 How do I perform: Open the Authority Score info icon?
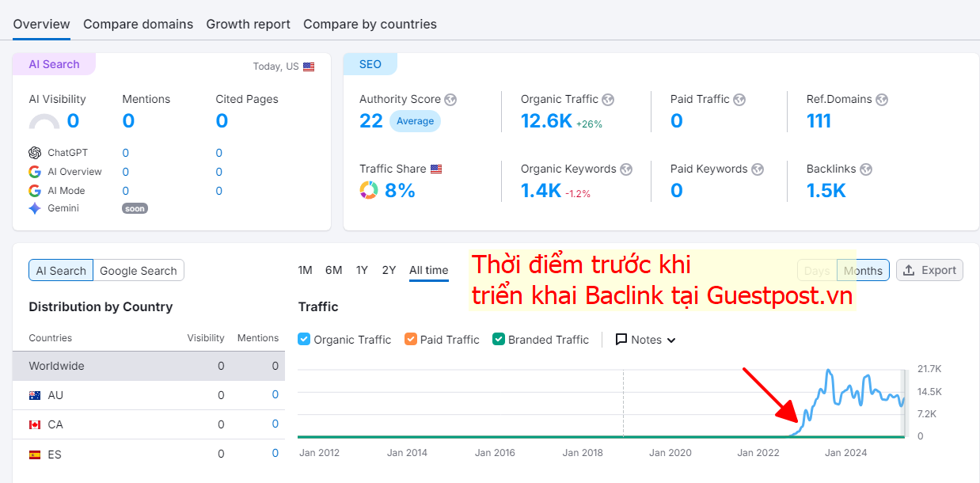[450, 100]
